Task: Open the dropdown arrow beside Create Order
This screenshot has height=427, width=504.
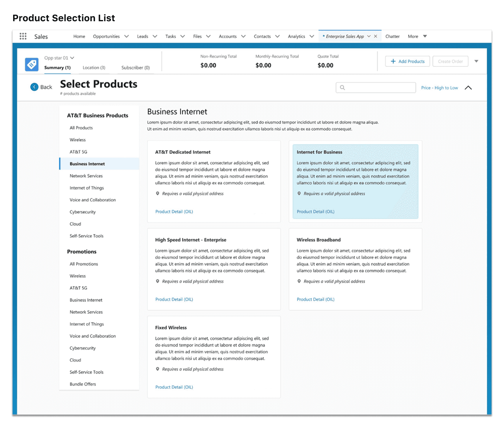Action: pyautogui.click(x=476, y=61)
